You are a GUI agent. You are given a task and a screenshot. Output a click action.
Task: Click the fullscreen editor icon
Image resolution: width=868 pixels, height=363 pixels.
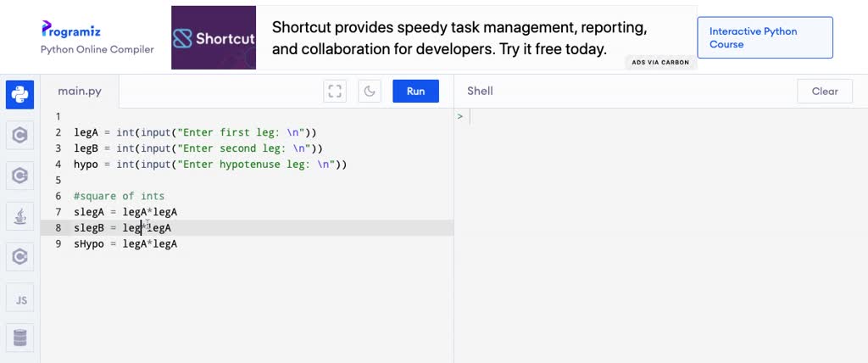(335, 92)
